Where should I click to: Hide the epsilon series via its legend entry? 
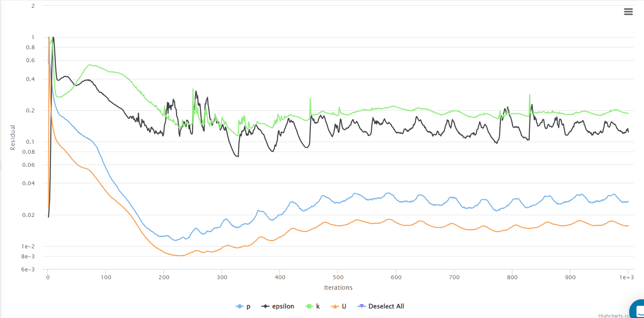(282, 306)
